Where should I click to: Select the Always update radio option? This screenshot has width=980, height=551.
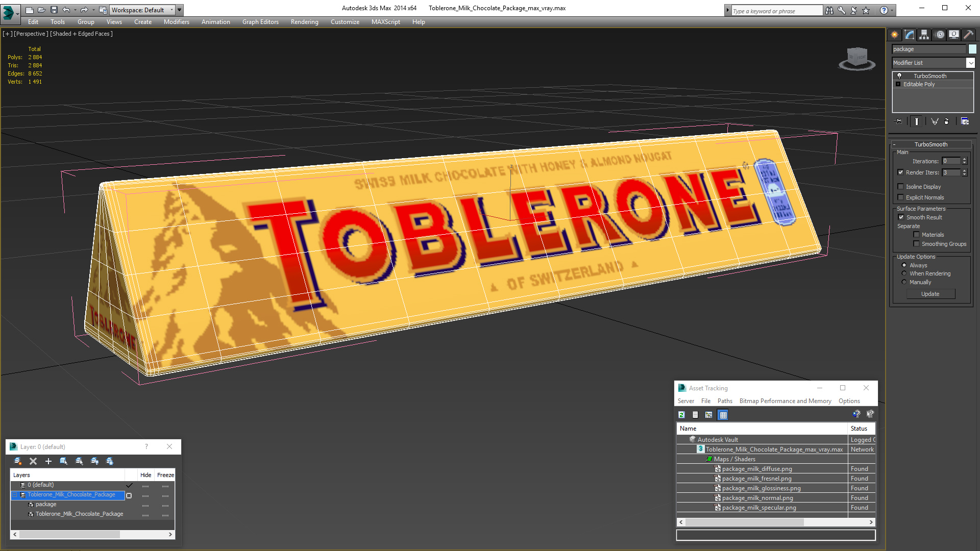(904, 265)
